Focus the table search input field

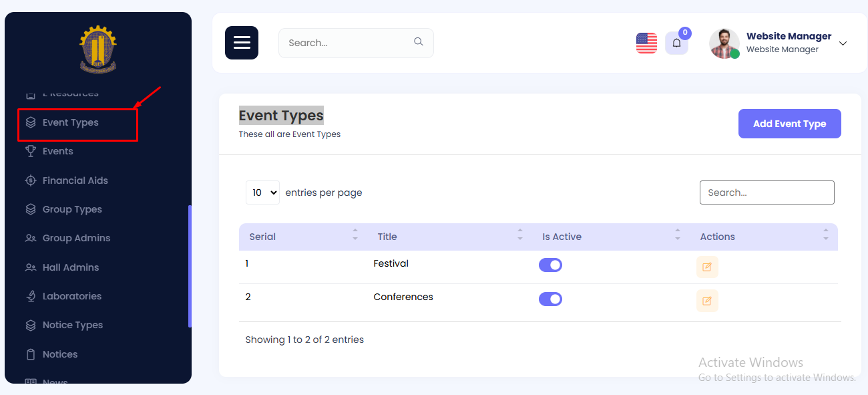pyautogui.click(x=767, y=192)
